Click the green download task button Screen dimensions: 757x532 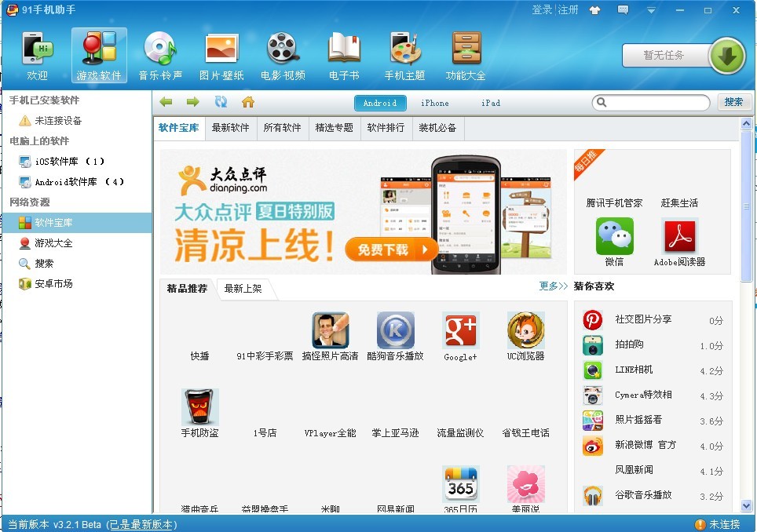click(x=727, y=56)
